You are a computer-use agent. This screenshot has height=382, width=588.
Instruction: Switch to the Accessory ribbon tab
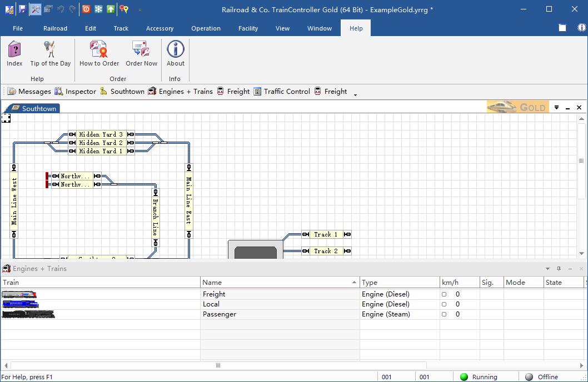tap(160, 28)
